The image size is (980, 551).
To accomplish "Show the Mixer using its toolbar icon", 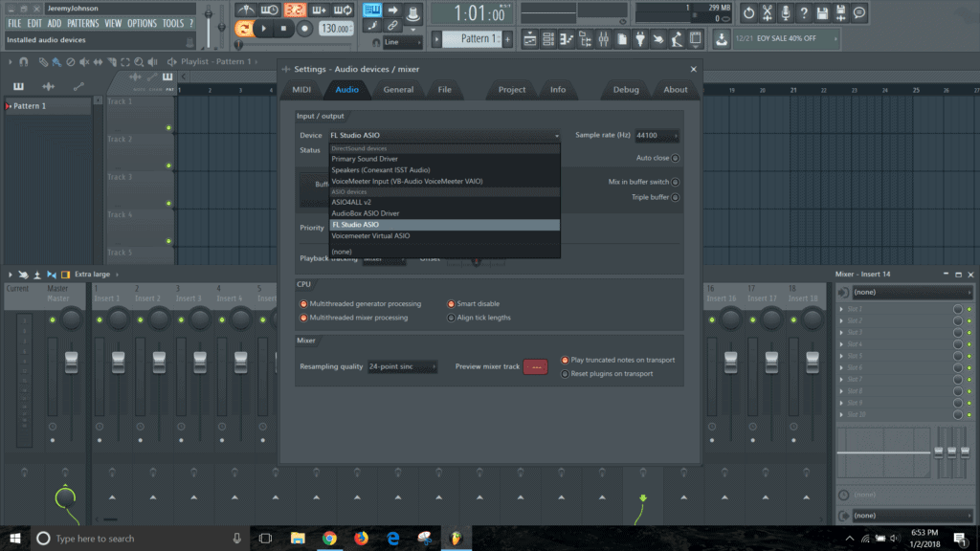I will [x=604, y=38].
